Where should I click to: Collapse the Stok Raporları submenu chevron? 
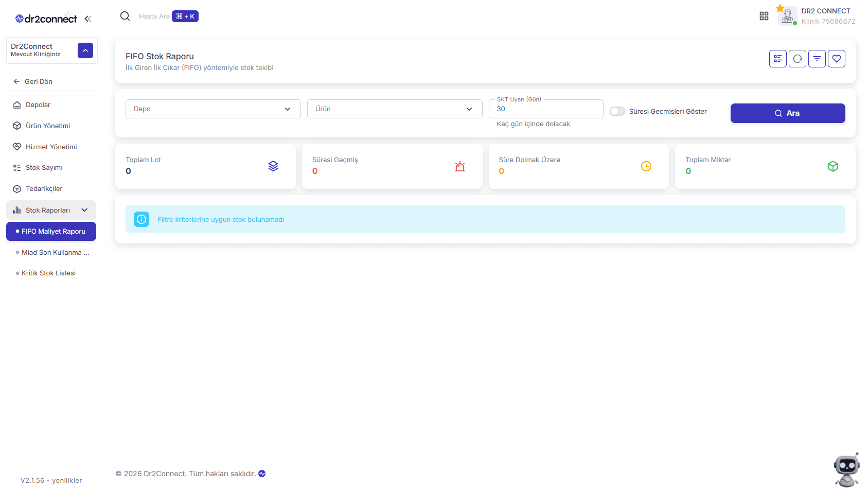(x=84, y=210)
